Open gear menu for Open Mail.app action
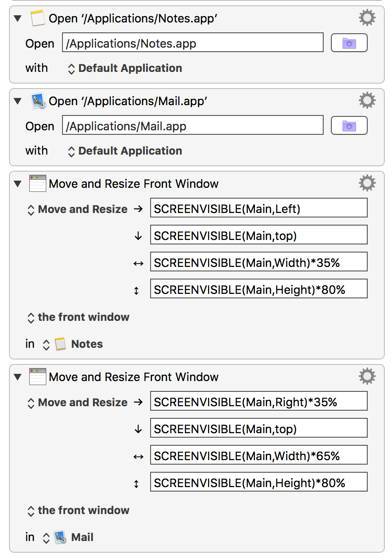392x559 pixels. [x=367, y=101]
